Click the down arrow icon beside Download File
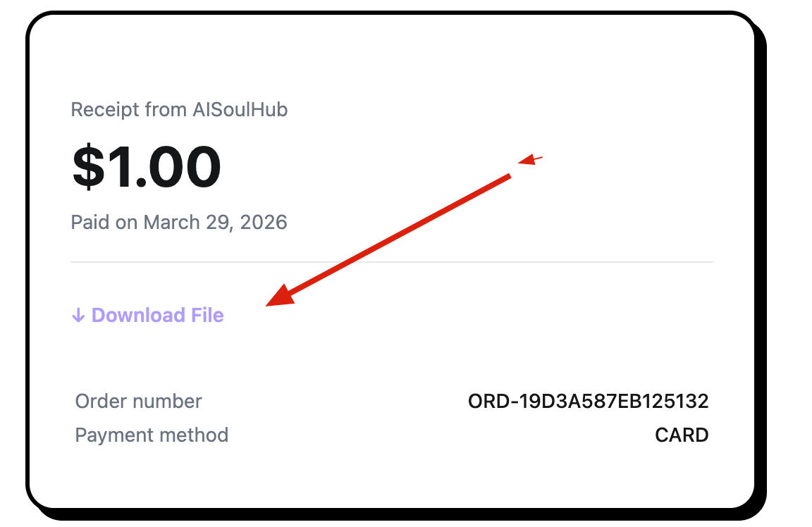Image resolution: width=812 pixels, height=527 pixels. pos(78,315)
